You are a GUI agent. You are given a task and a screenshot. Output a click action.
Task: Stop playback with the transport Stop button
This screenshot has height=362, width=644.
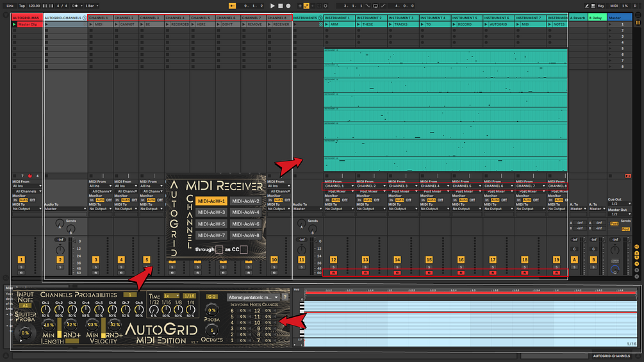click(x=281, y=6)
